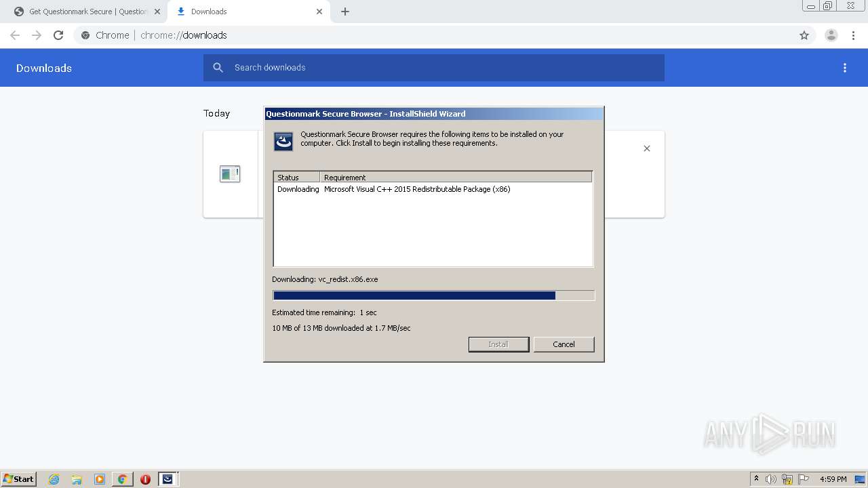Image resolution: width=868 pixels, height=488 pixels.
Task: Open Windows Media Player from the taskbar
Action: [x=100, y=479]
